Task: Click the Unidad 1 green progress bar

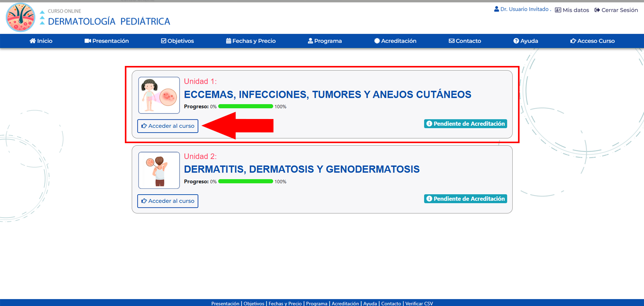Action: (246, 107)
